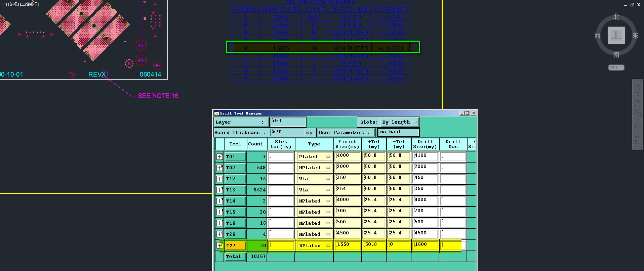Click the ViewCube north label 北
The width and height of the screenshot is (644, 271).
click(x=616, y=17)
